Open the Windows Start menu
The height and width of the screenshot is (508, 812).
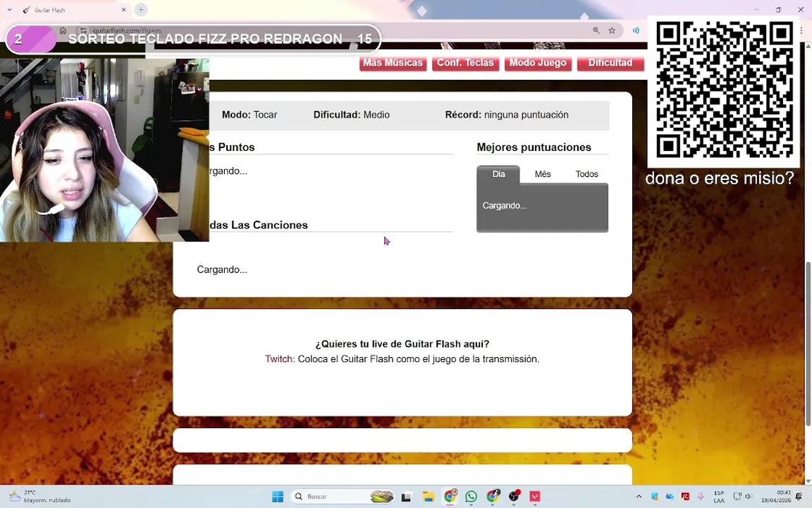(278, 497)
